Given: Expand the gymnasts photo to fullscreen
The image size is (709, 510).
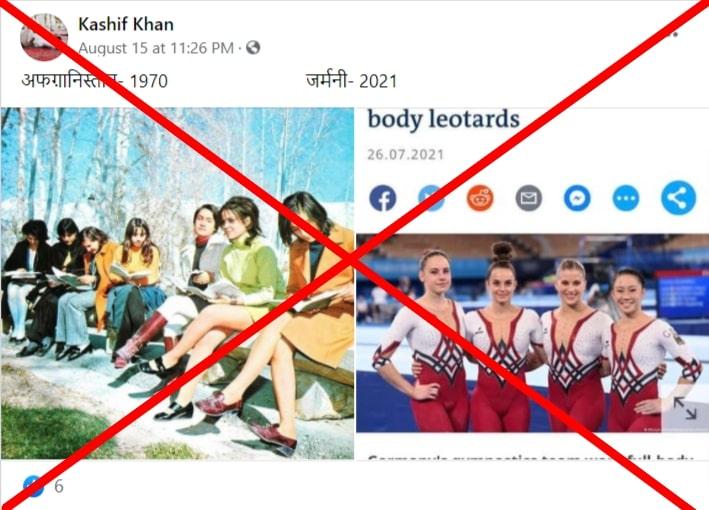Looking at the screenshot, I should (685, 408).
